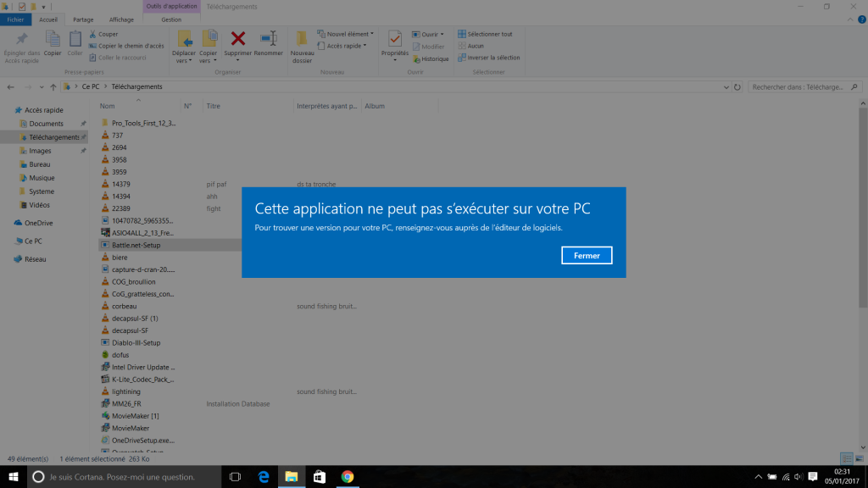Select the Battle.net-Setup file
Image resolution: width=868 pixels, height=488 pixels.
(x=136, y=245)
